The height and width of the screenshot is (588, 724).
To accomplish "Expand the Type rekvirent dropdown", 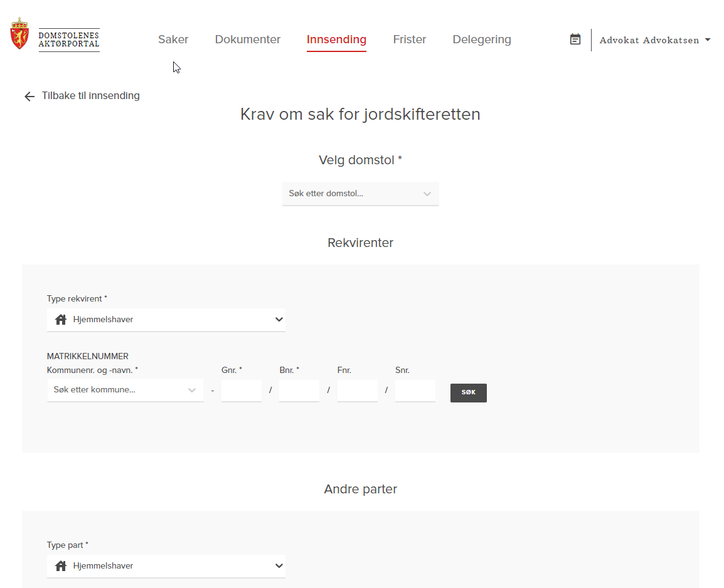I will (x=166, y=320).
